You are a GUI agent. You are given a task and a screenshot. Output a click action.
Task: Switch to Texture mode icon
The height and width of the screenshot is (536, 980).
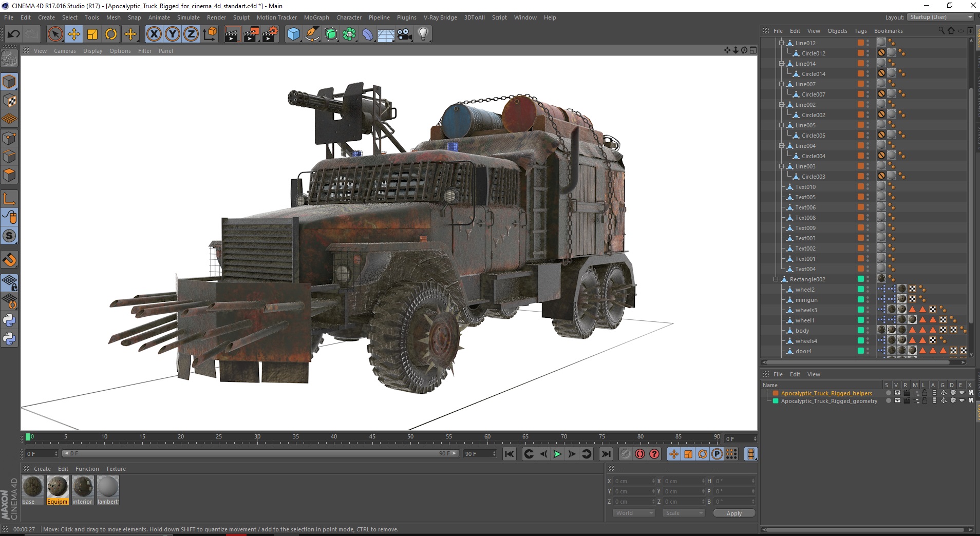tap(9, 101)
